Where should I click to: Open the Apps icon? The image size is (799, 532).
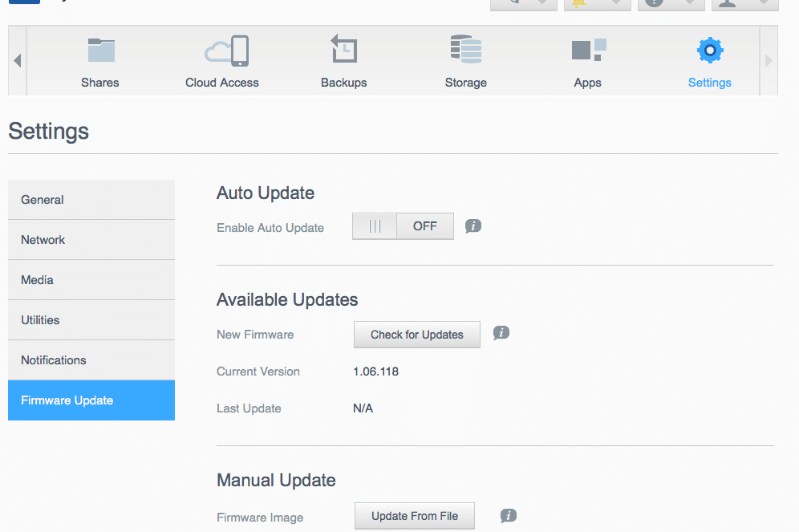(589, 50)
